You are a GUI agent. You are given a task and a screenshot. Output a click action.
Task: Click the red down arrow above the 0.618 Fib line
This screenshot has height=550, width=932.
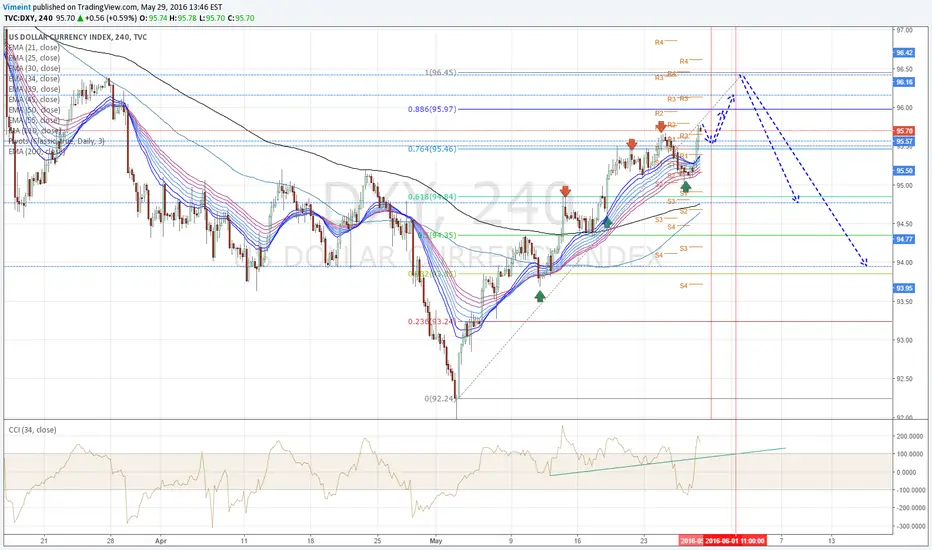[565, 191]
